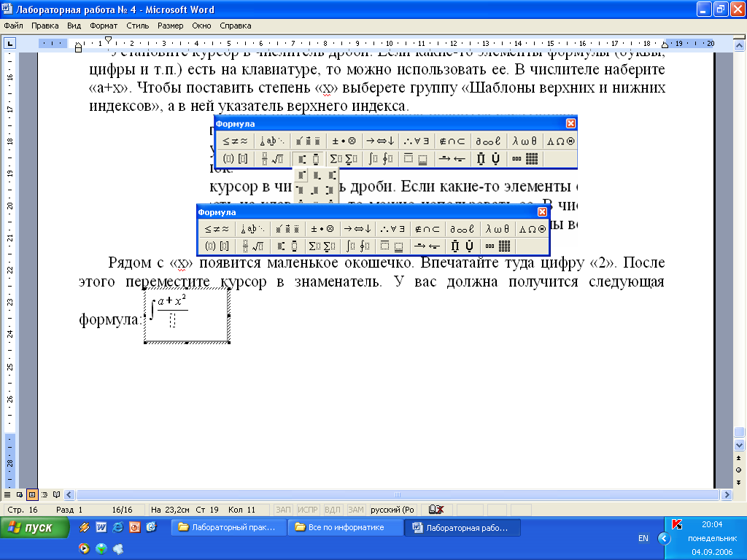747x560 pixels.
Task: Open the Формат menu
Action: (x=104, y=26)
